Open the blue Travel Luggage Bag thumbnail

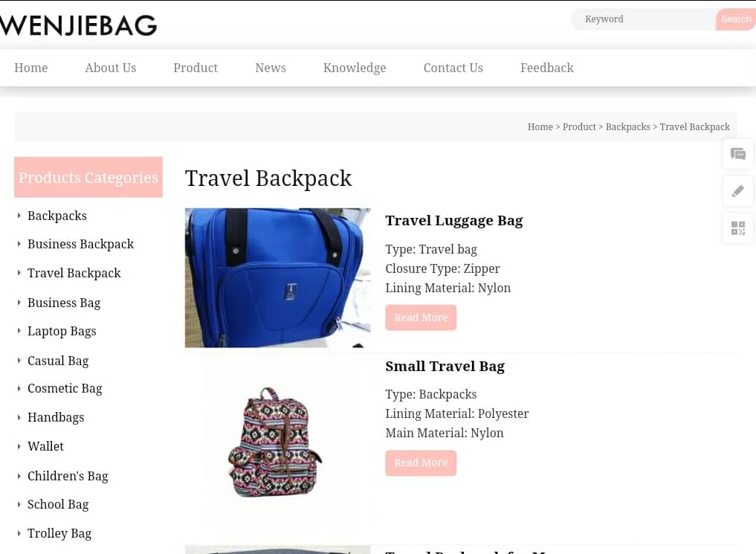click(278, 277)
